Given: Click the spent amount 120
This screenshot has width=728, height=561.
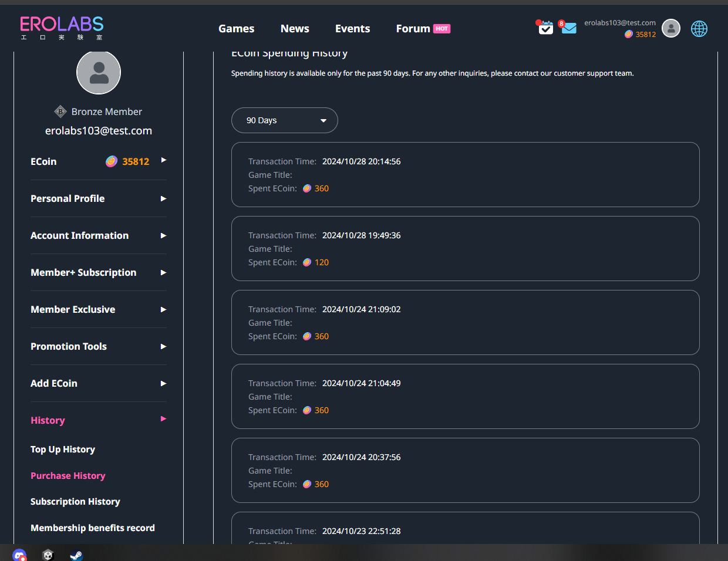Looking at the screenshot, I should point(322,262).
